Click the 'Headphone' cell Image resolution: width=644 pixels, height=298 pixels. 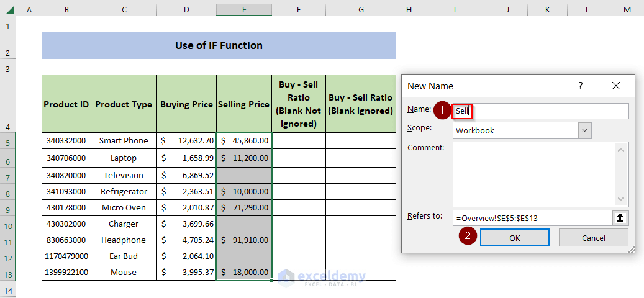[124, 240]
